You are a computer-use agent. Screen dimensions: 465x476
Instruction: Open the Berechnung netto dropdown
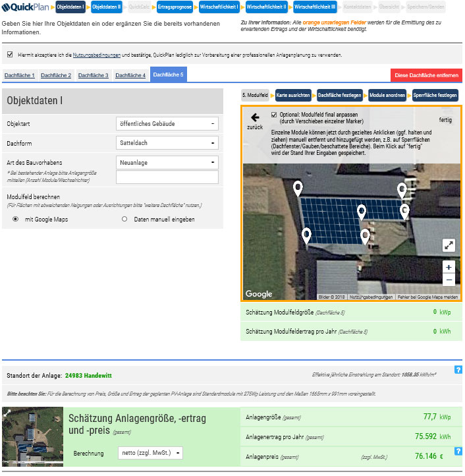click(x=150, y=453)
